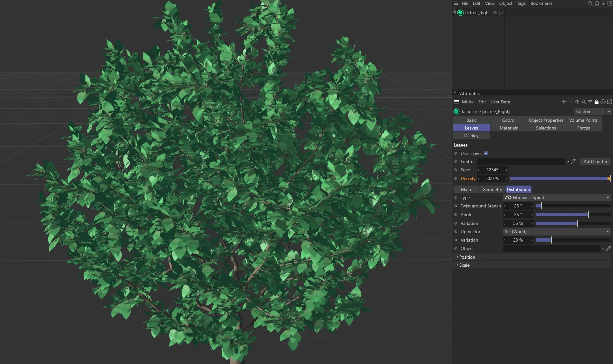Click the Add Emitter button
The image size is (613, 364).
click(595, 161)
